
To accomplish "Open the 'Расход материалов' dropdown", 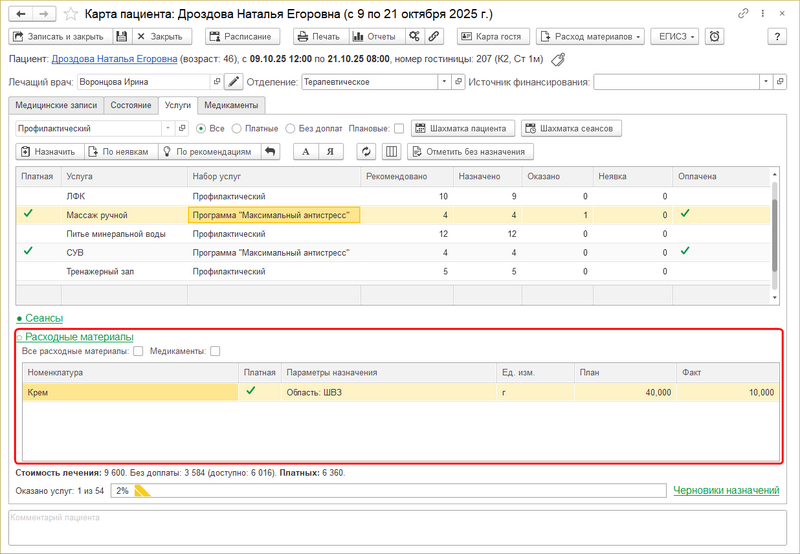I will (x=590, y=36).
